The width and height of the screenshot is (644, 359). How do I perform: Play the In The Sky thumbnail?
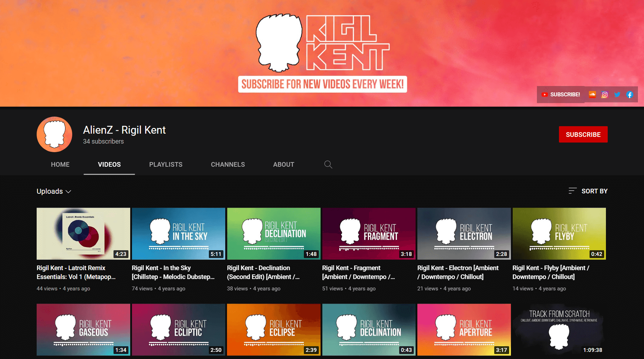(x=179, y=234)
